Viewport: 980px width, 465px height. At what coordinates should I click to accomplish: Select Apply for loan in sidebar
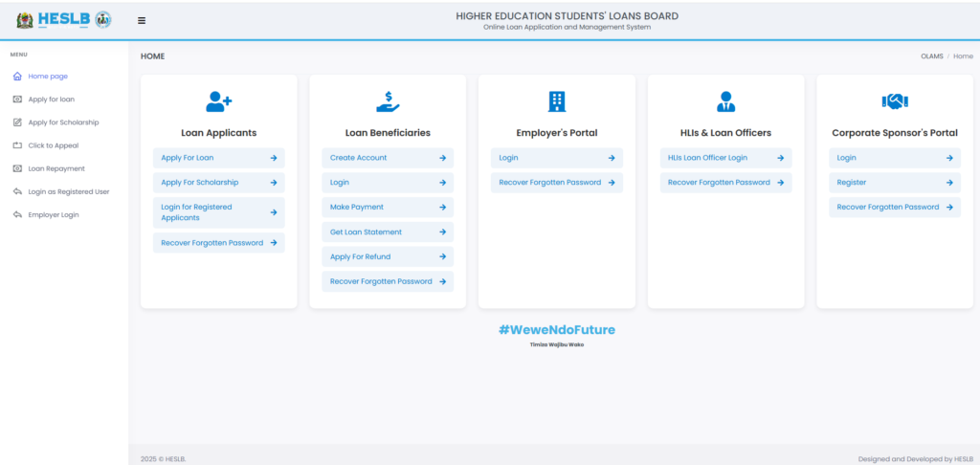(52, 100)
